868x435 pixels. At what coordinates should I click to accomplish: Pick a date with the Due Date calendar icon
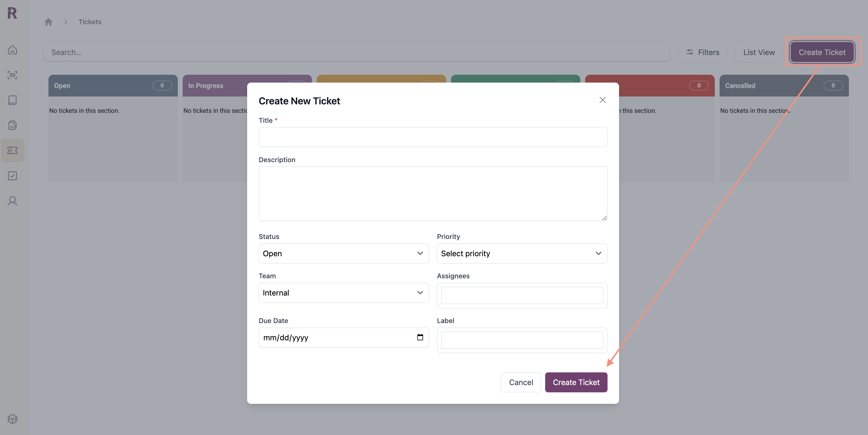coord(420,337)
